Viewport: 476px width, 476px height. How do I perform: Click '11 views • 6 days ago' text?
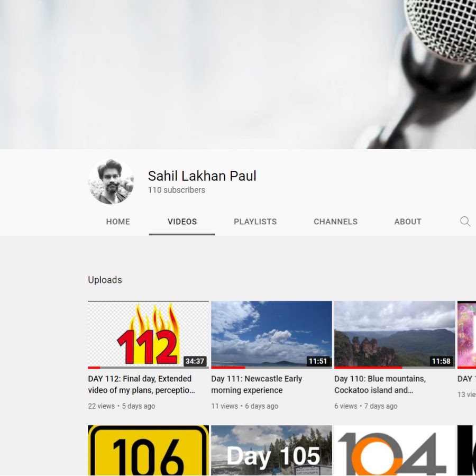click(245, 406)
